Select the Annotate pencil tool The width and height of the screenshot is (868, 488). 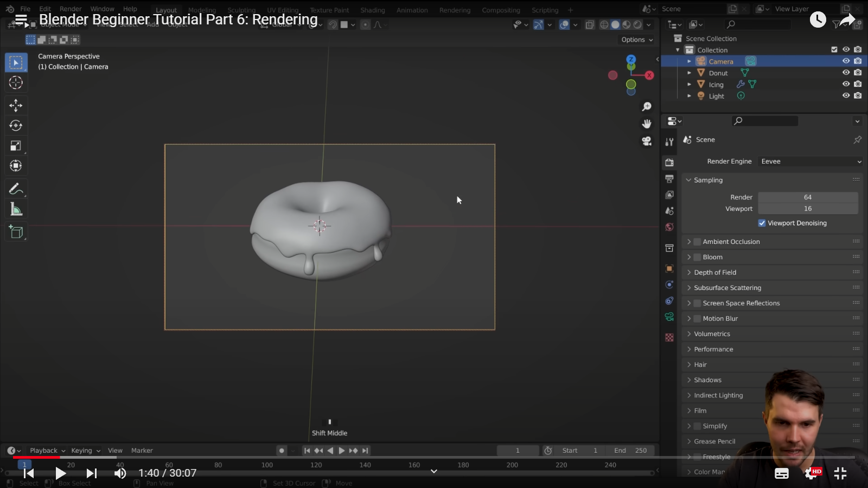pyautogui.click(x=16, y=189)
